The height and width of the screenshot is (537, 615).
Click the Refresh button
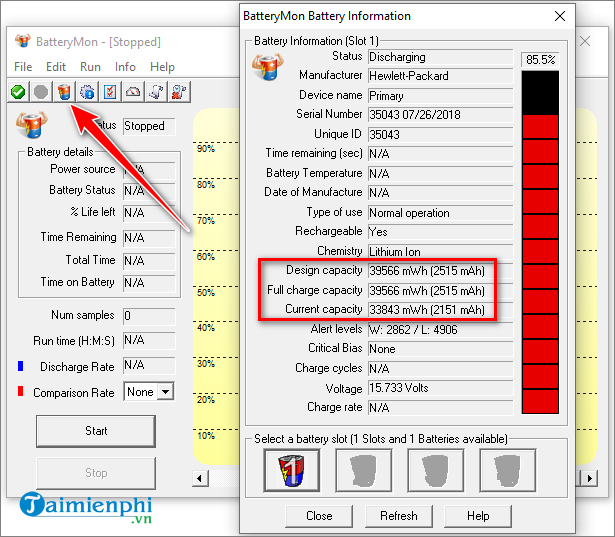click(399, 516)
